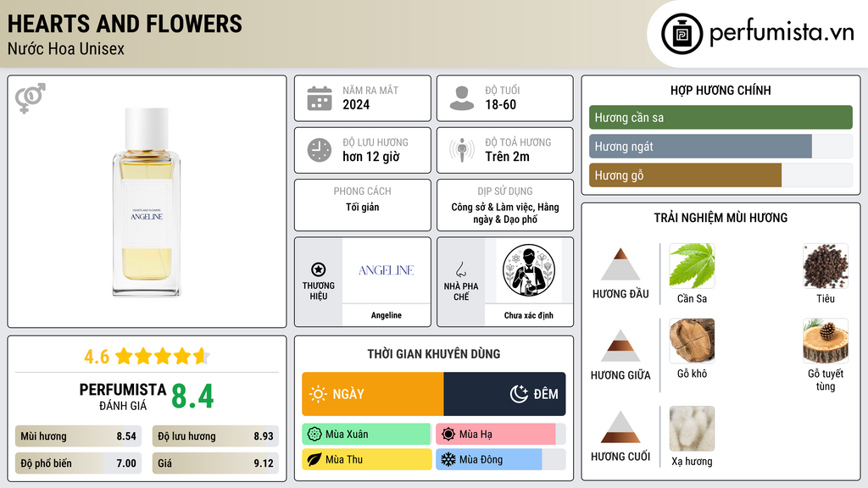Click the launch year value 2024
This screenshot has width=868, height=488.
pyautogui.click(x=356, y=104)
